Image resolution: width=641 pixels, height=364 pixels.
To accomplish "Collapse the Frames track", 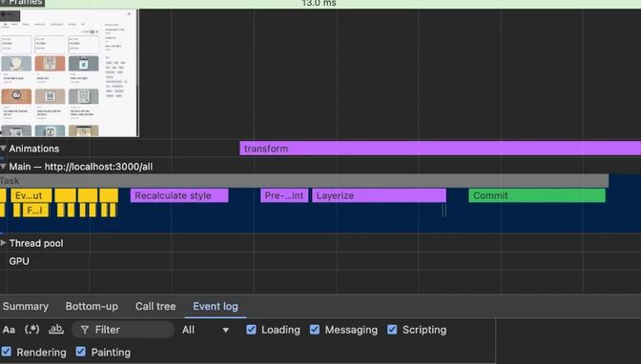I will (x=3, y=3).
